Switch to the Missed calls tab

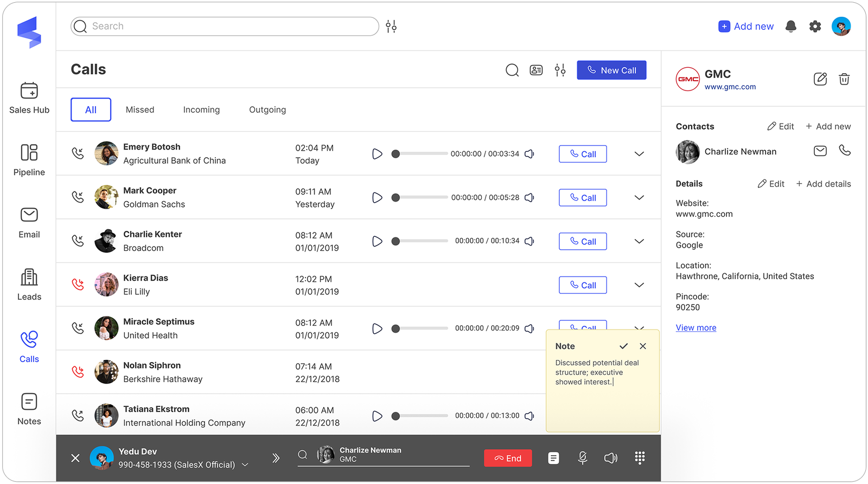point(140,109)
